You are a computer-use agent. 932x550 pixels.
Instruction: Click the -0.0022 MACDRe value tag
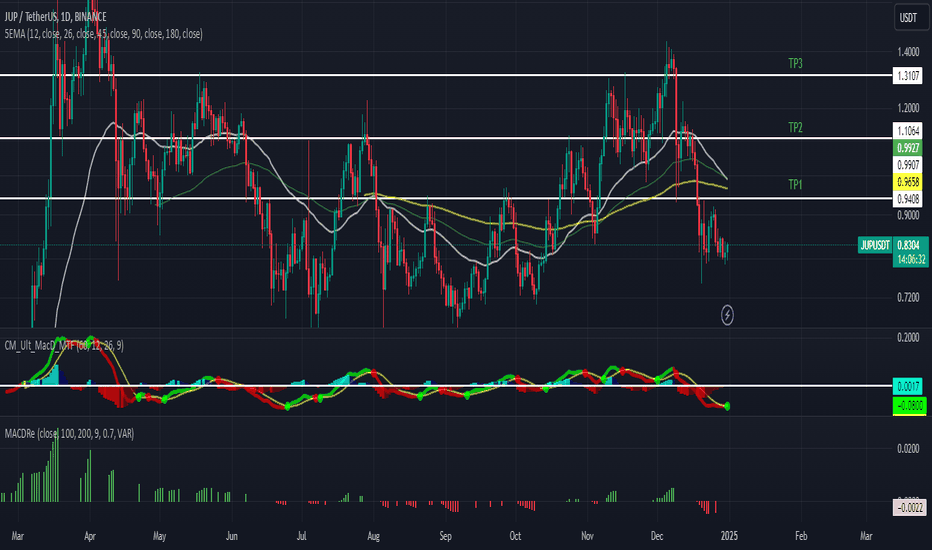click(x=909, y=507)
